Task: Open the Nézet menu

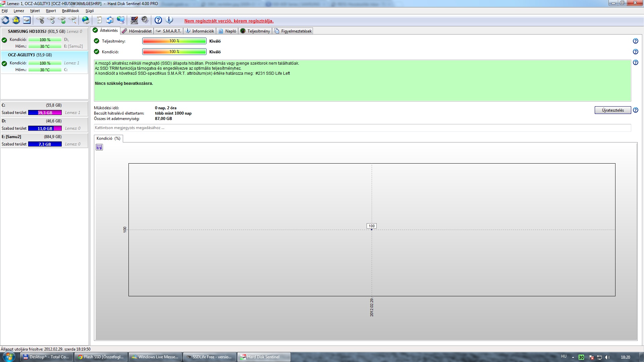Action: point(35,11)
